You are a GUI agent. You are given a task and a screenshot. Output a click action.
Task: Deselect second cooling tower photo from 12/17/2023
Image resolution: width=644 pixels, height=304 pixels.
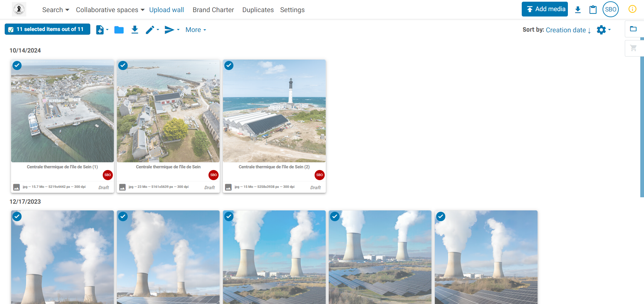coord(123,216)
